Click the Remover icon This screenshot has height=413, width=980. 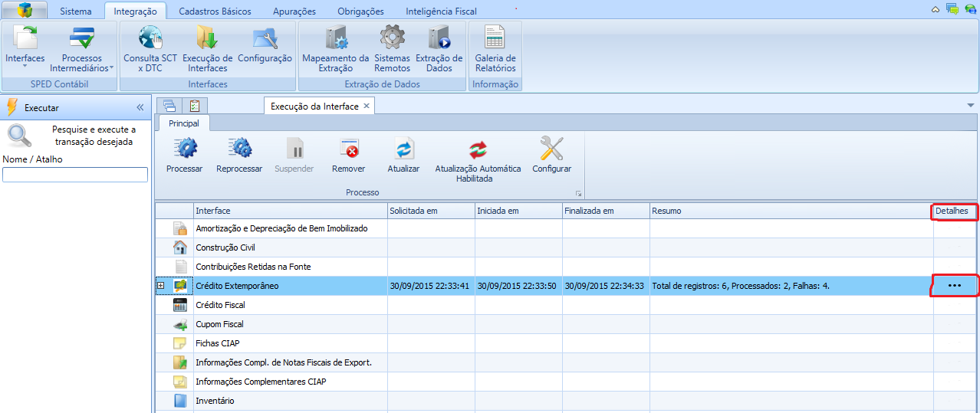coord(349,149)
